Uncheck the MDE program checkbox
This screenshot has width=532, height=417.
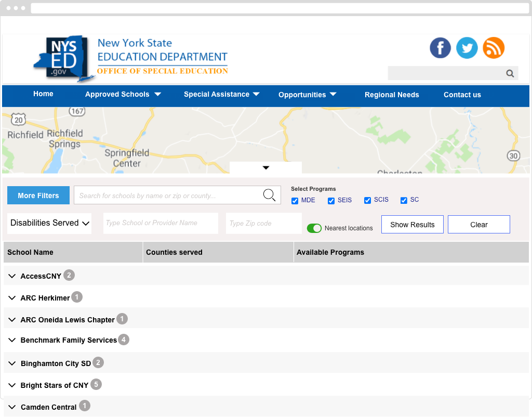[295, 201]
